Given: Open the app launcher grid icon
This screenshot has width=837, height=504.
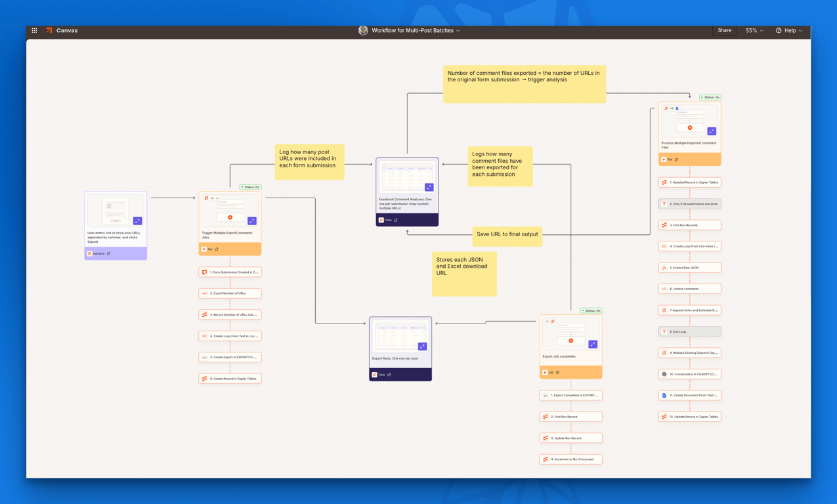Looking at the screenshot, I should pyautogui.click(x=35, y=30).
